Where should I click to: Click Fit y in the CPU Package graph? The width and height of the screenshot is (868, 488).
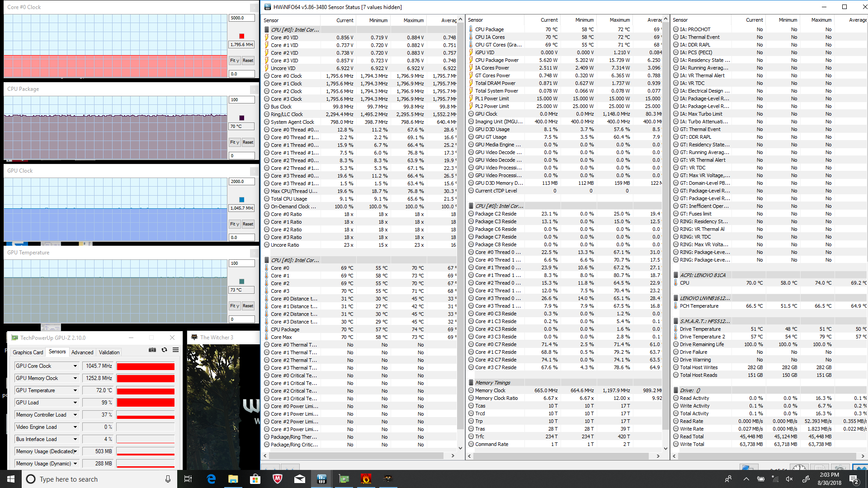tap(234, 142)
